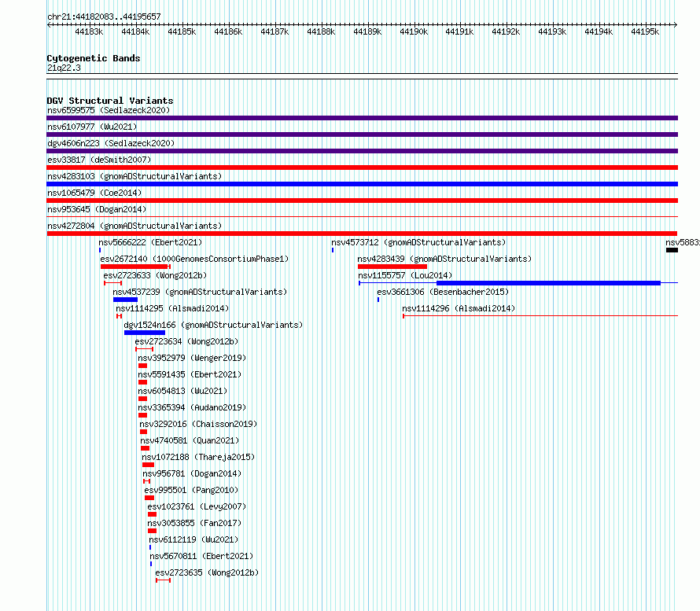The image size is (700, 611).
Task: Click nsv5591435 (Ebert2021) label
Action: coord(190,374)
